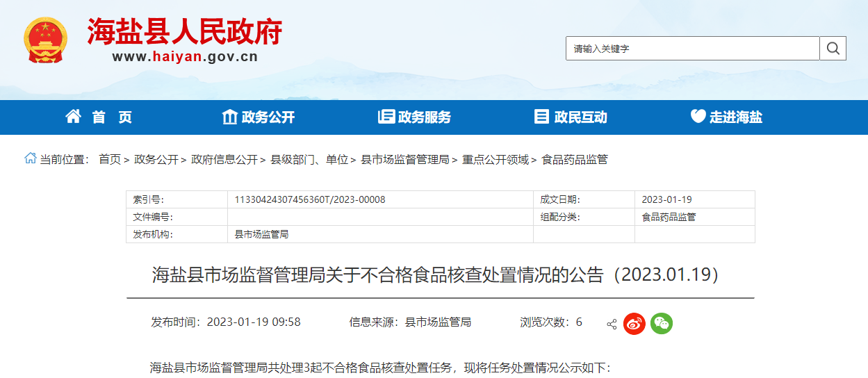The width and height of the screenshot is (868, 378).
Task: Click the announcement title heading
Action: [440, 274]
